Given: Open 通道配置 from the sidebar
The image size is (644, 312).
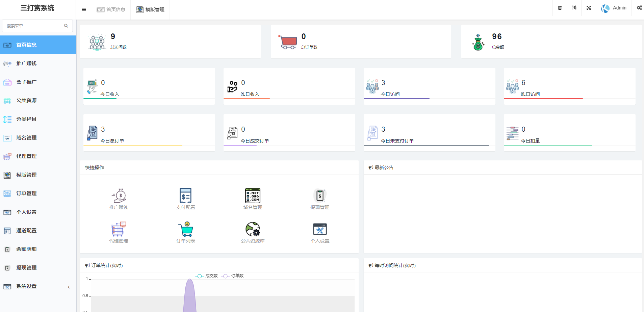Looking at the screenshot, I should pyautogui.click(x=26, y=231).
